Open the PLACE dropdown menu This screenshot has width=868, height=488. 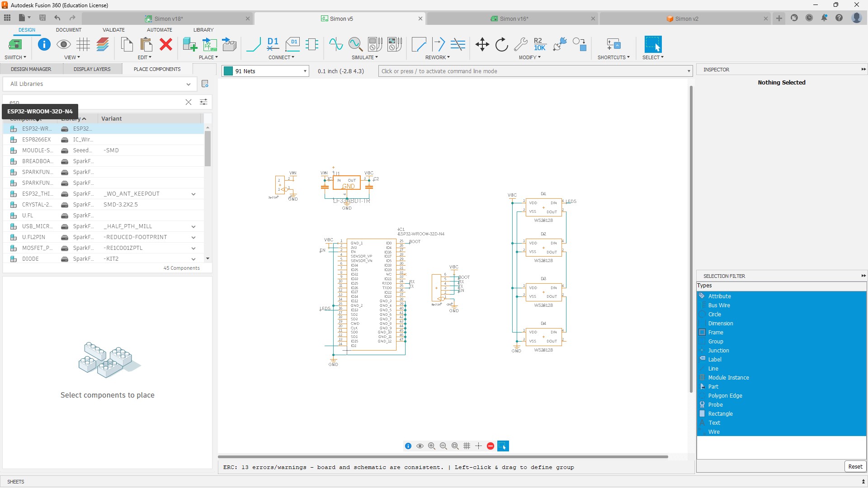(x=208, y=57)
